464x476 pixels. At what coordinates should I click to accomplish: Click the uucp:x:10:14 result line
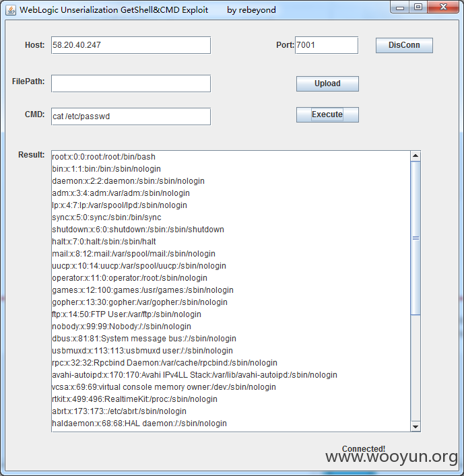click(x=139, y=266)
